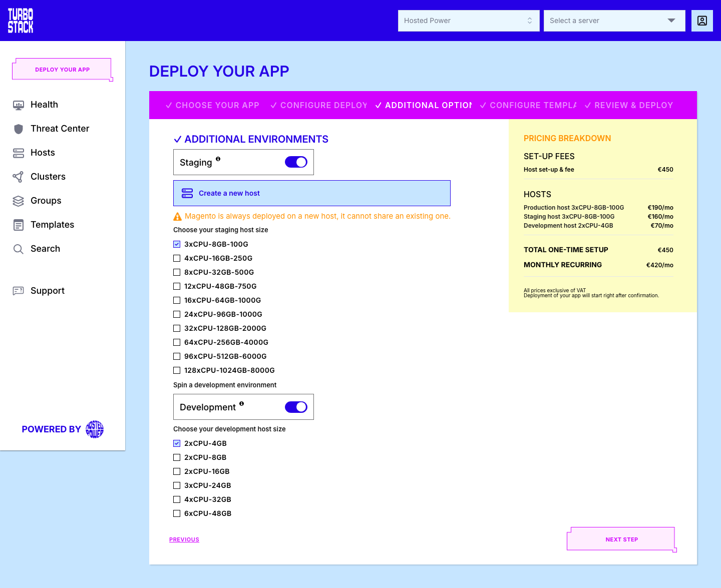
Task: Click the Development info icon
Action: point(241,403)
